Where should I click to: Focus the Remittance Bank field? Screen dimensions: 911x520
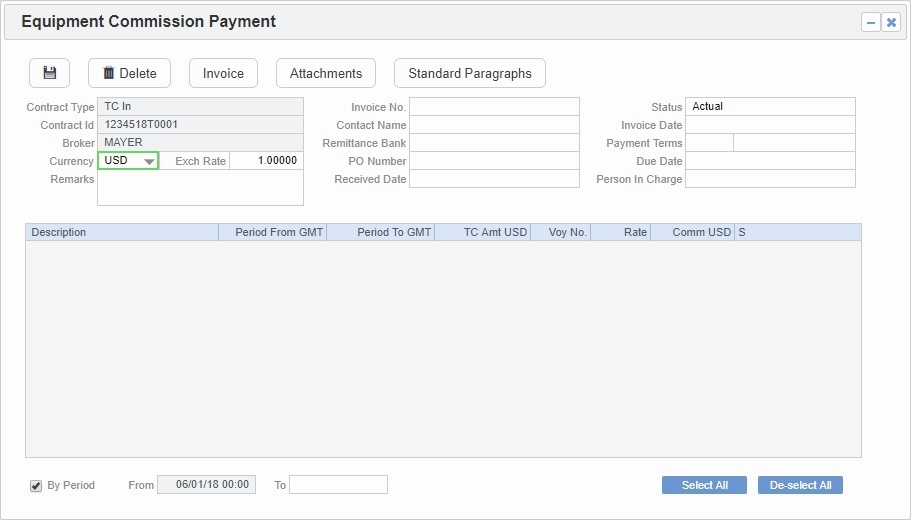click(x=494, y=143)
